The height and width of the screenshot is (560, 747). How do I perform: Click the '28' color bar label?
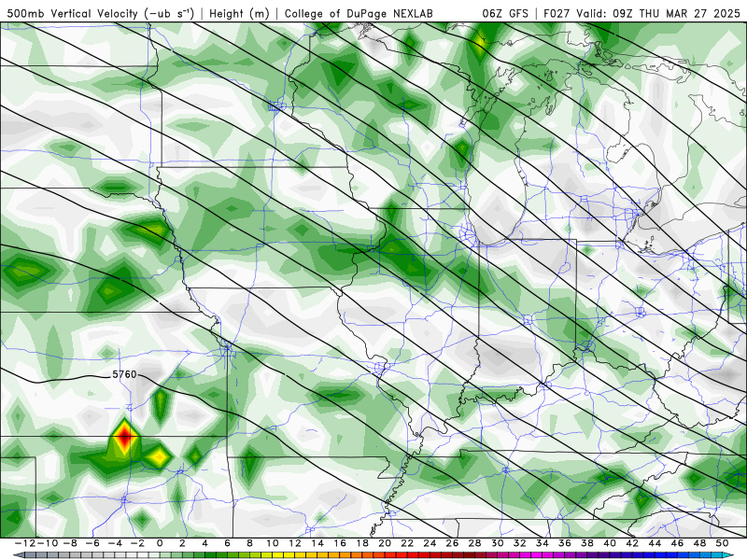tap(474, 543)
